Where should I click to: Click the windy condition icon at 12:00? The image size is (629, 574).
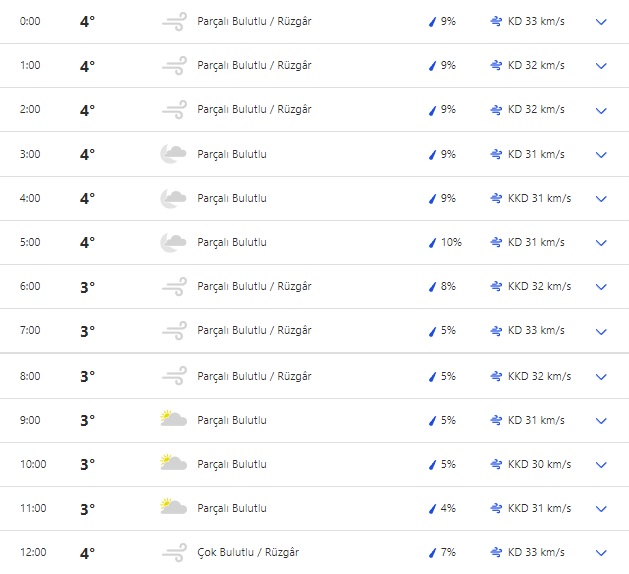(x=174, y=552)
